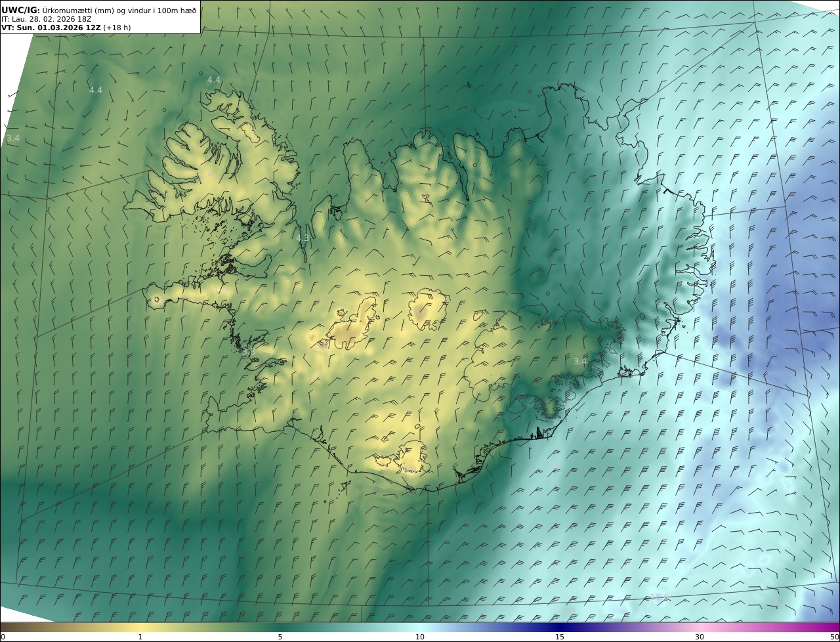
Task: Click the title 'Úrkomumætti (mm) og vindur í 100m hæð'
Action: click(119, 11)
